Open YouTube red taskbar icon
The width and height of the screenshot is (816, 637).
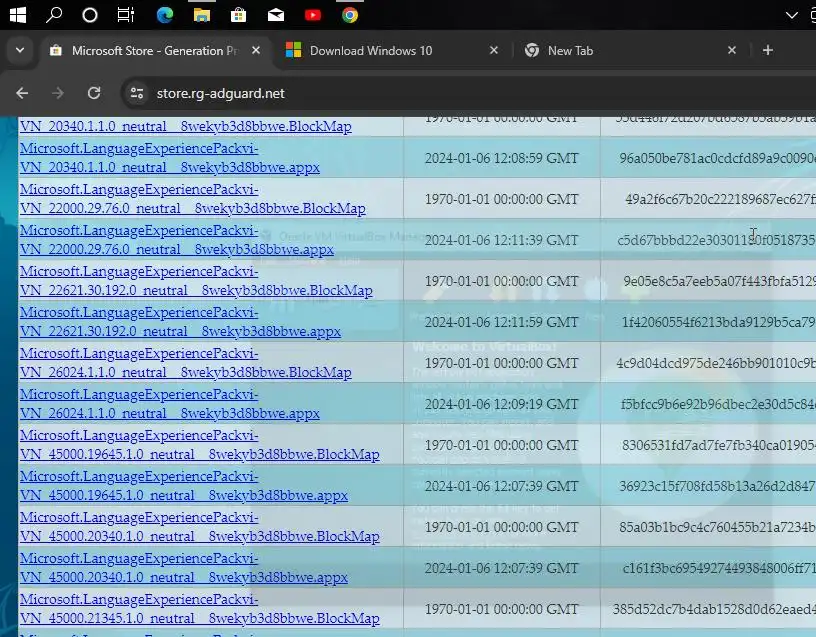coord(313,15)
